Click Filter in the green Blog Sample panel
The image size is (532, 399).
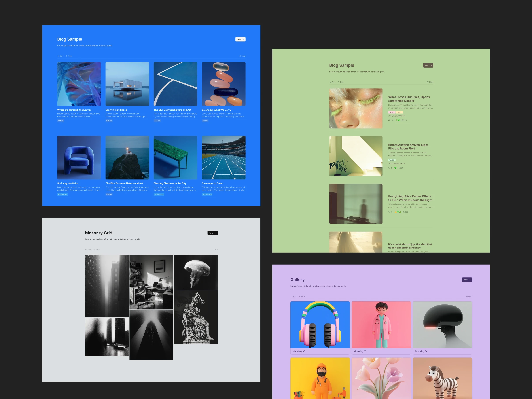pos(341,82)
